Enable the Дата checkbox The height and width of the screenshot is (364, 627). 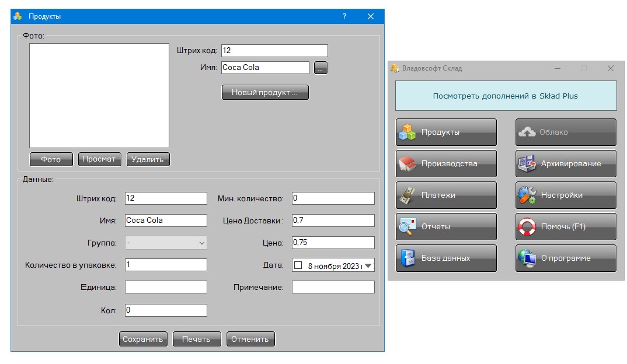(298, 265)
